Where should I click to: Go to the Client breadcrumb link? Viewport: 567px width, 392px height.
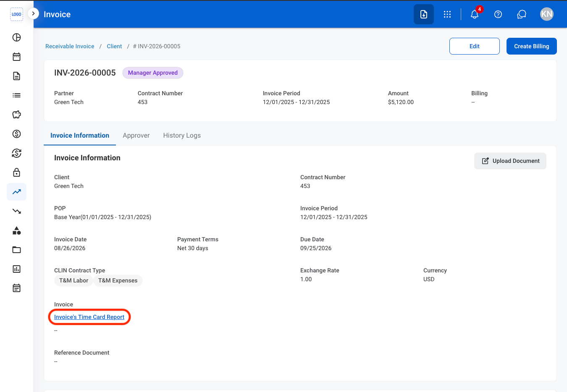pyautogui.click(x=114, y=46)
